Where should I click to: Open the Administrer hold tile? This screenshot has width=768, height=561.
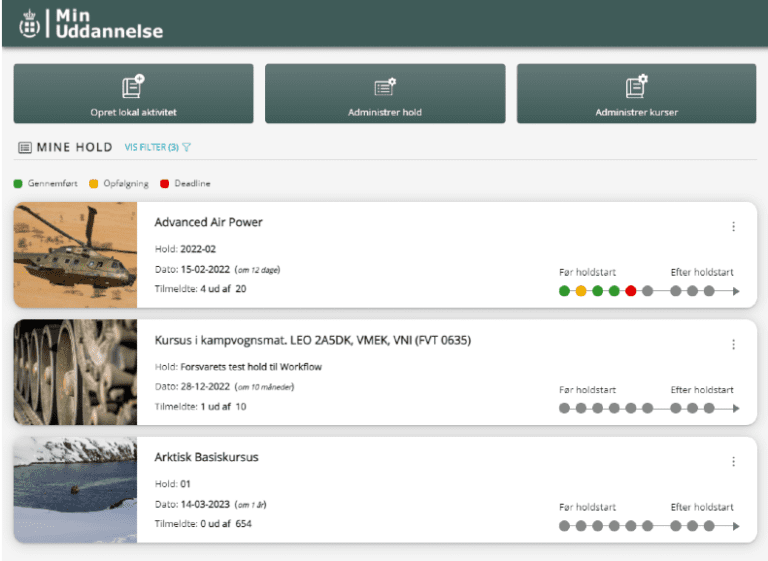tap(385, 94)
